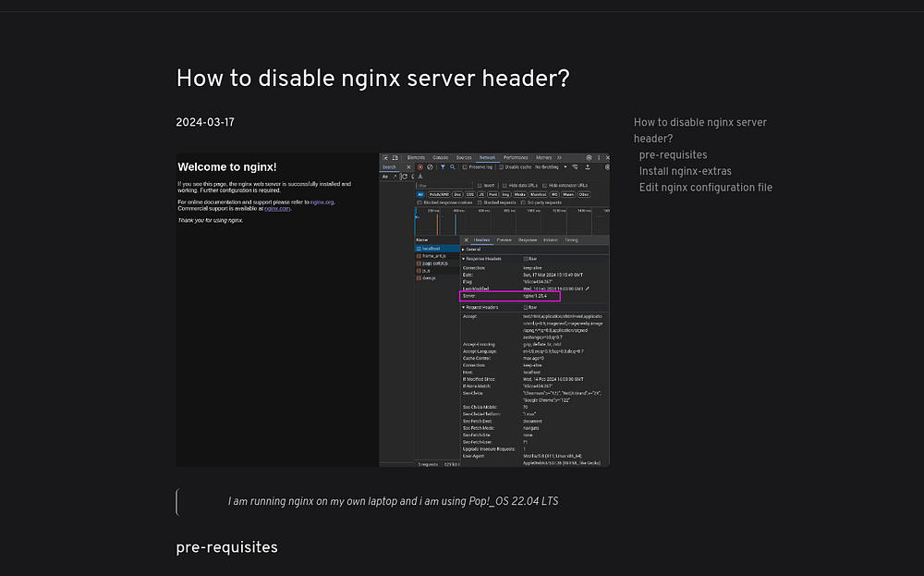The width and height of the screenshot is (924, 576).
Task: Open the Preview tab of the request
Action: click(505, 240)
